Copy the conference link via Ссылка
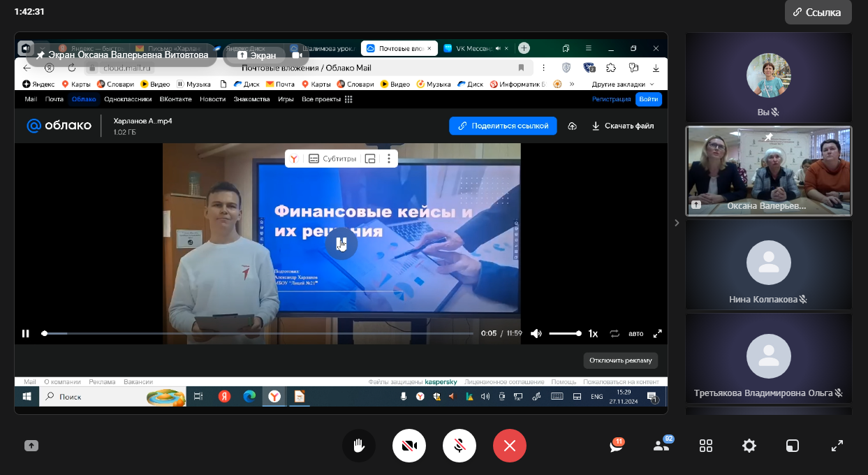Screen dimensions: 868x475 tap(818, 12)
